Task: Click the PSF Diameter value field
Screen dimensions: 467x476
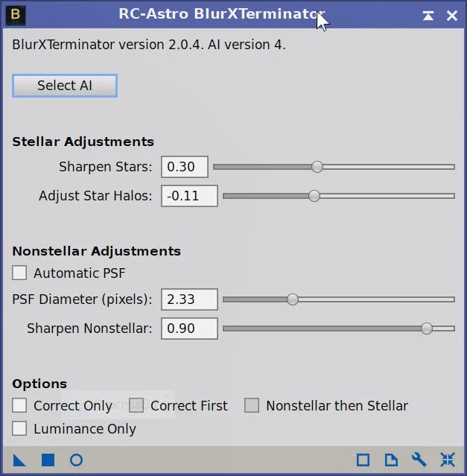Action: (x=189, y=299)
